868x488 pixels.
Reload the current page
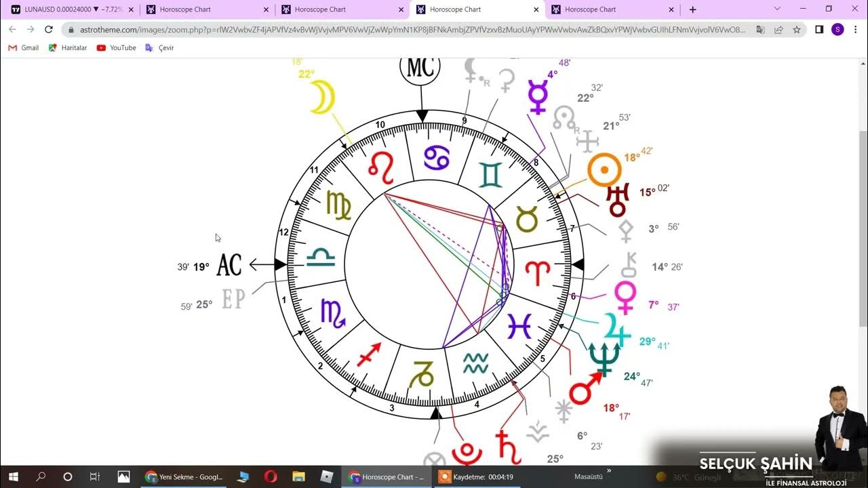point(49,29)
